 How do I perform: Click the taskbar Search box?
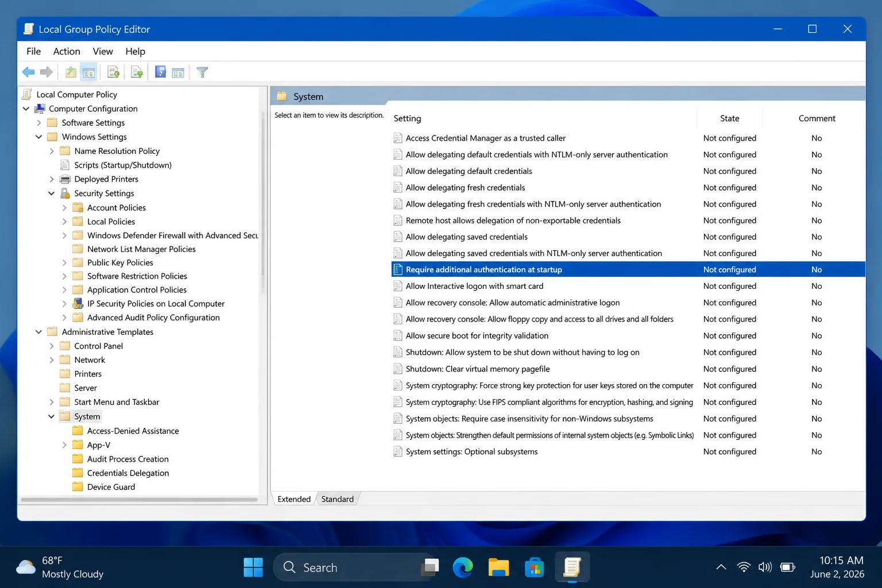click(352, 567)
